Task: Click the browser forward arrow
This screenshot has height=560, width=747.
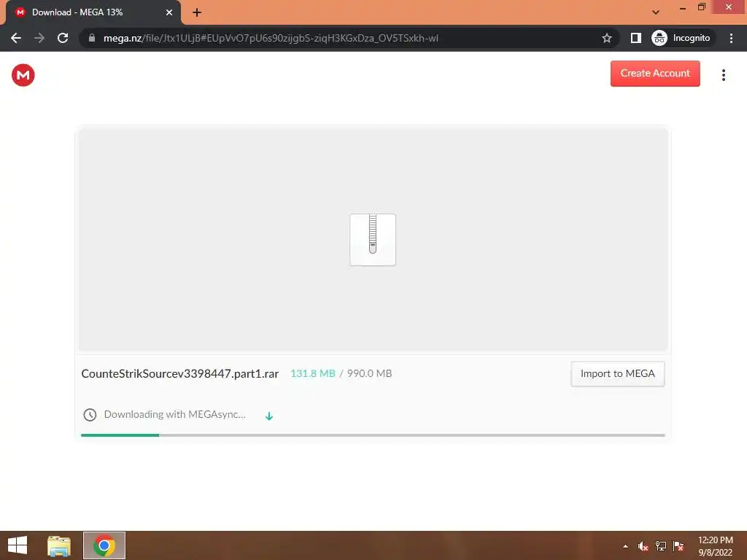Action: 39,38
